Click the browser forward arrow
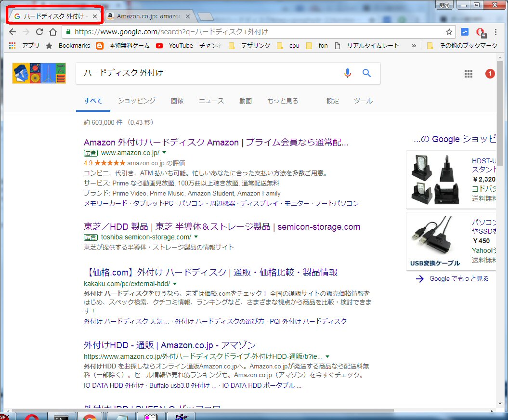 [26, 32]
